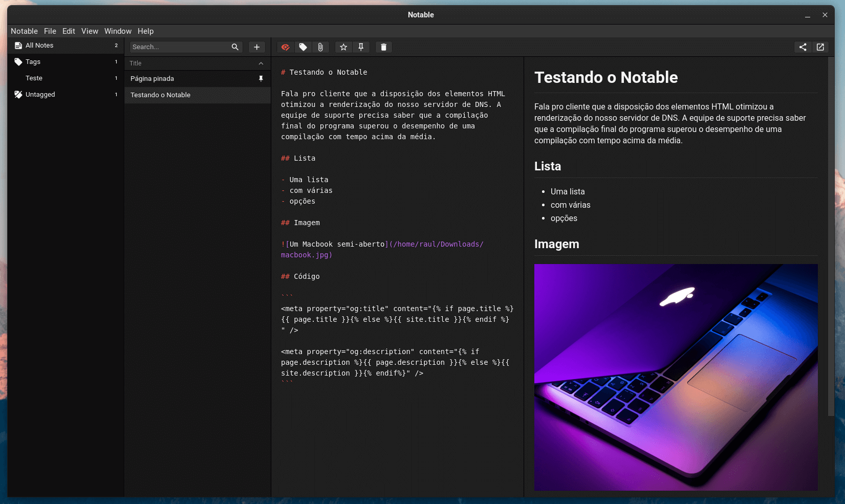Open the Window menu

[x=118, y=31]
